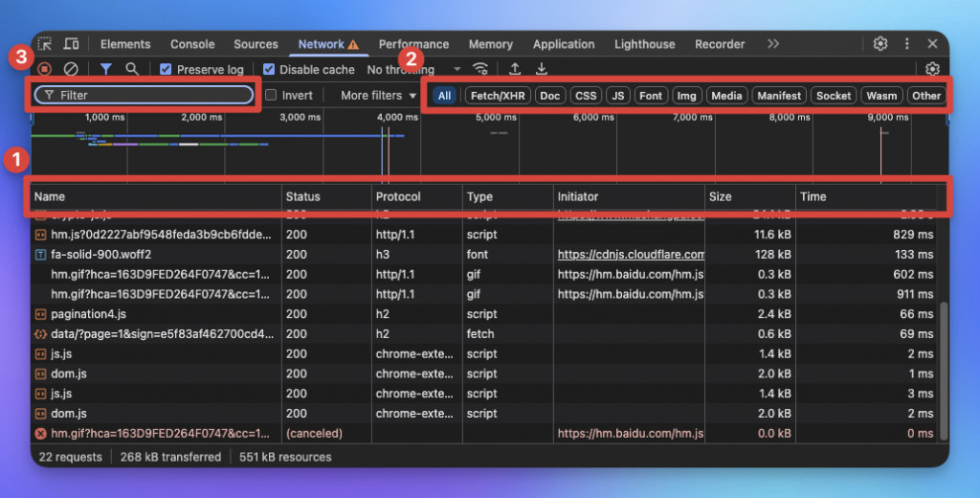
Task: Stop recording network log
Action: coord(44,69)
